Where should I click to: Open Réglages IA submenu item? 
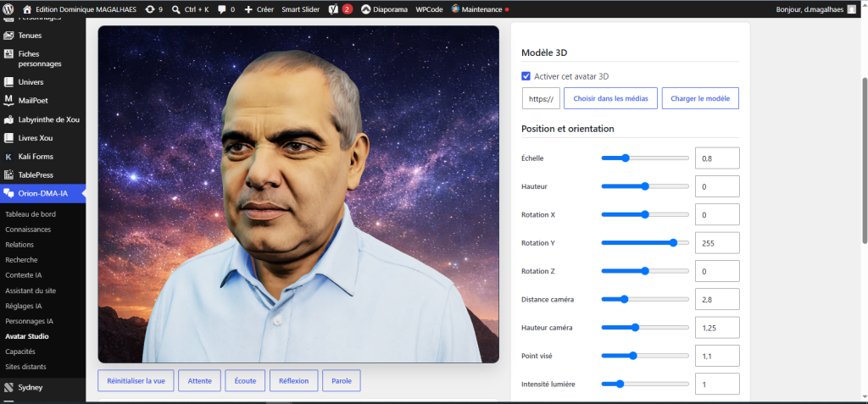(x=24, y=306)
